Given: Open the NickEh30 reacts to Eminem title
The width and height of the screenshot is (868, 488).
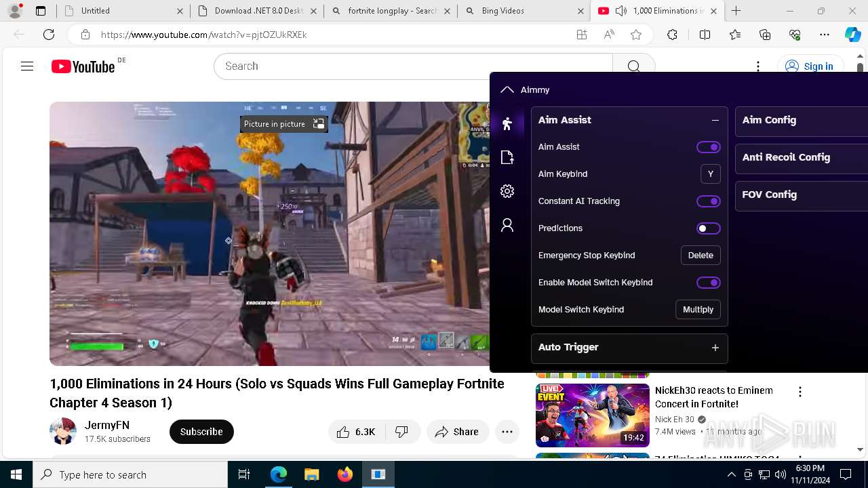Looking at the screenshot, I should click(x=714, y=397).
